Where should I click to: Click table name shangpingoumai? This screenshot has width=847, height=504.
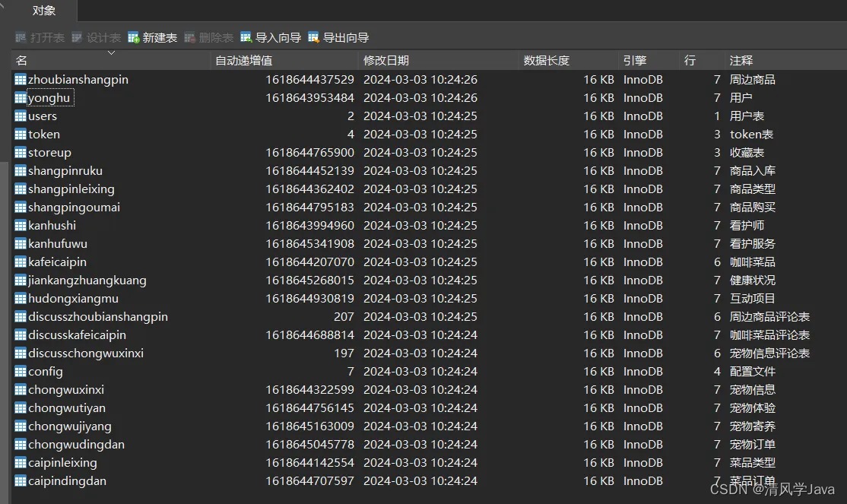point(74,208)
